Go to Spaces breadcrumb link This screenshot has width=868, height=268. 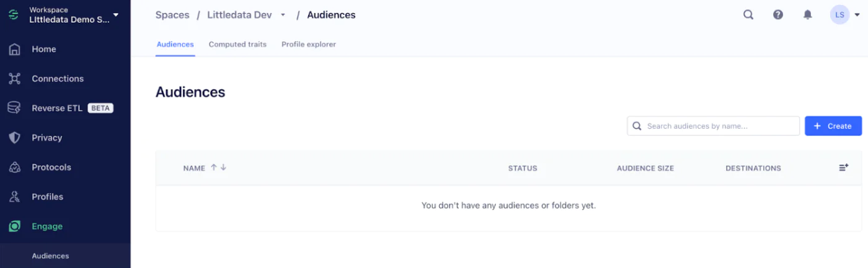tap(172, 15)
